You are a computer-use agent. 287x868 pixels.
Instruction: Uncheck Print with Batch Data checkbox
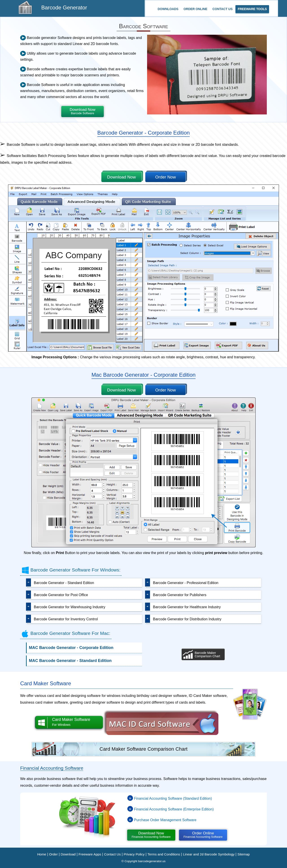(x=72, y=528)
